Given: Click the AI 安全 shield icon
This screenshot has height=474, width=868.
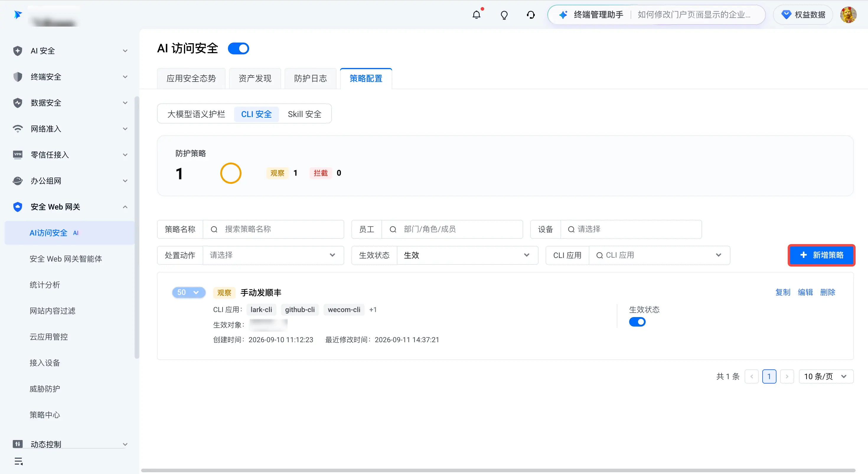Looking at the screenshot, I should coord(17,51).
